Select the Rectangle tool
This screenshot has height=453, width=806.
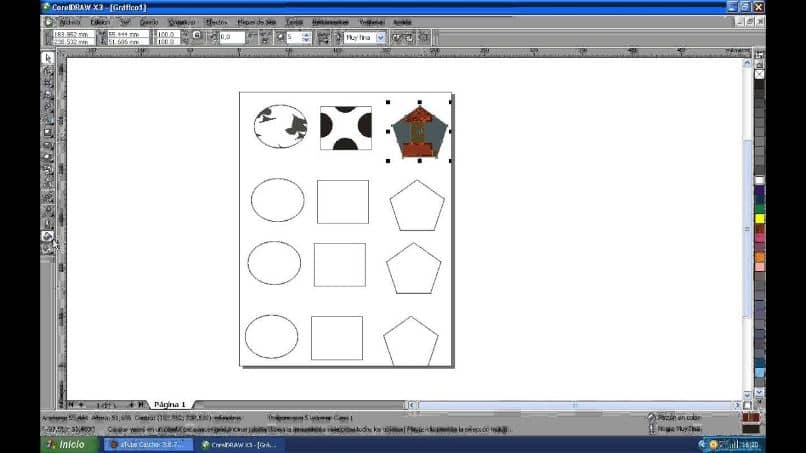pos(48,133)
